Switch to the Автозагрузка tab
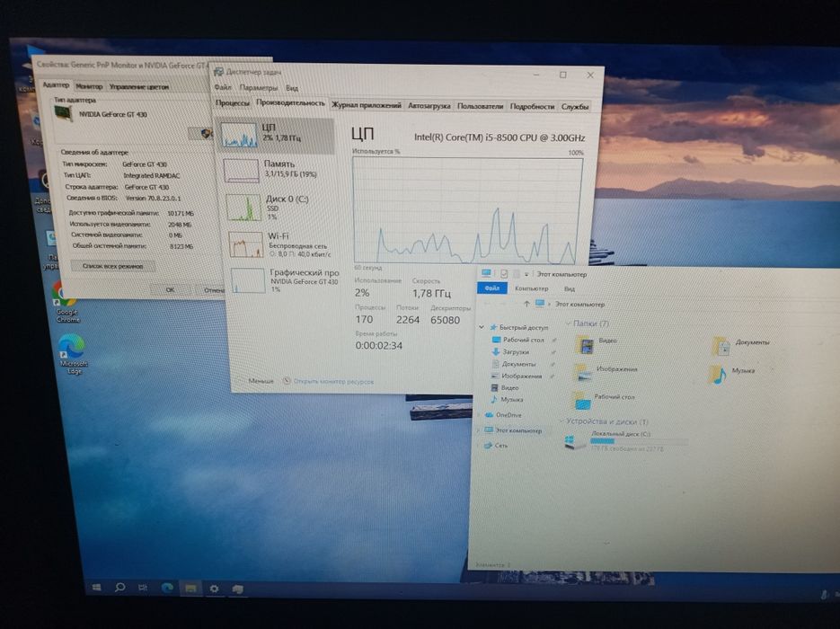 click(x=429, y=105)
